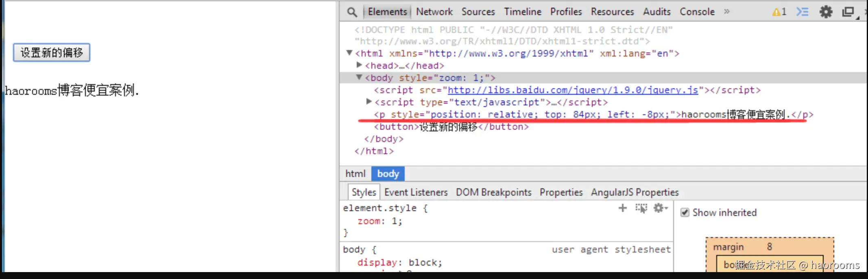Screen dimensions: 868x279
Task: Select body in the breadcrumb bar
Action: [x=388, y=174]
